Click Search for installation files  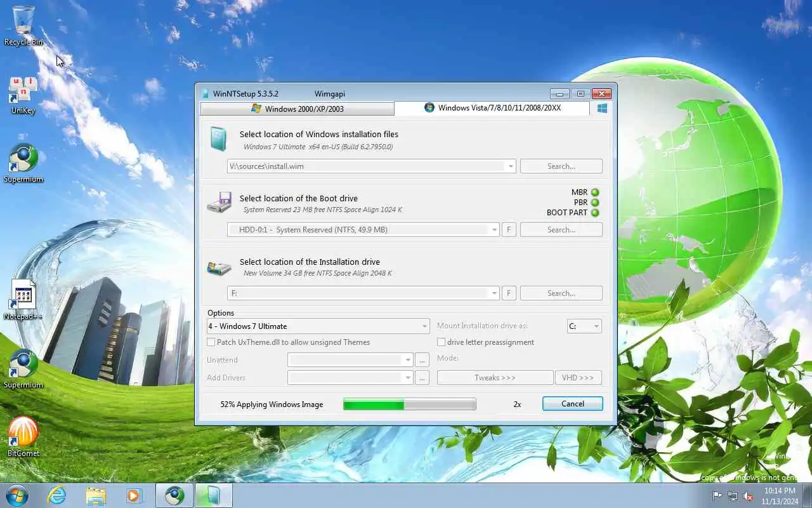click(561, 166)
